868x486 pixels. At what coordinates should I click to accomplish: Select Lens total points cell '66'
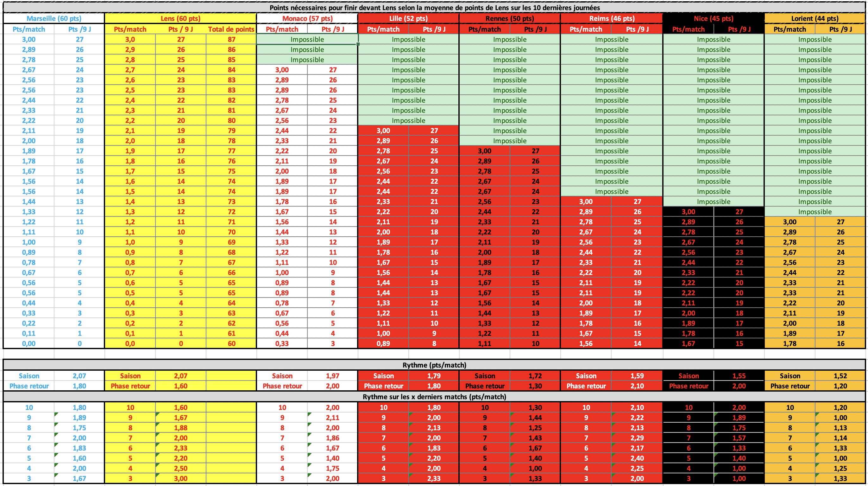(x=231, y=272)
